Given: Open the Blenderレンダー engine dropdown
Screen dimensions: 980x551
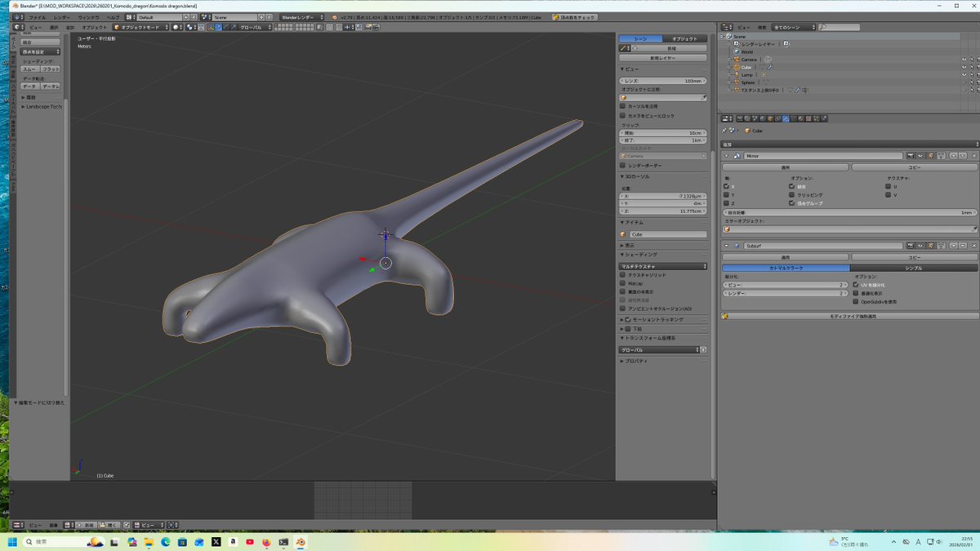Looking at the screenshot, I should 301,17.
